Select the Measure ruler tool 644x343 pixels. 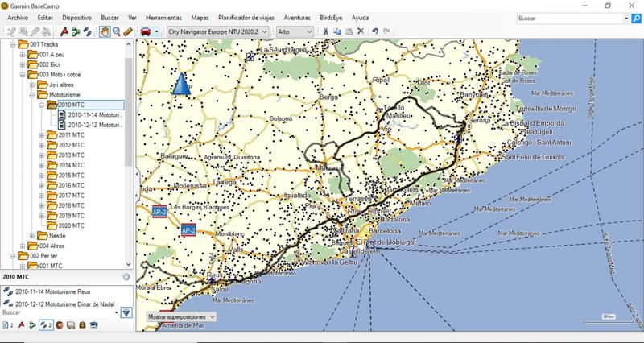[x=128, y=31]
